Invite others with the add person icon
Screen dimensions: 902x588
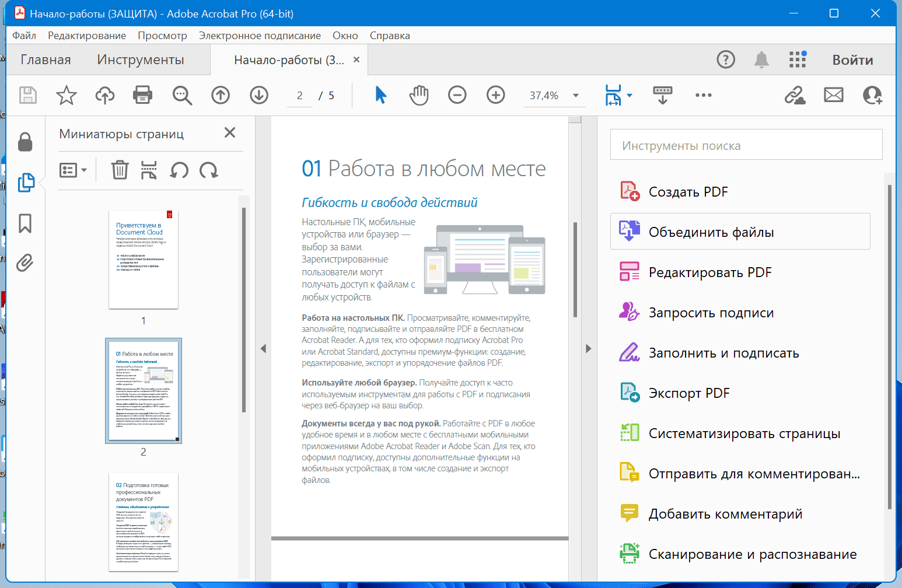(872, 95)
